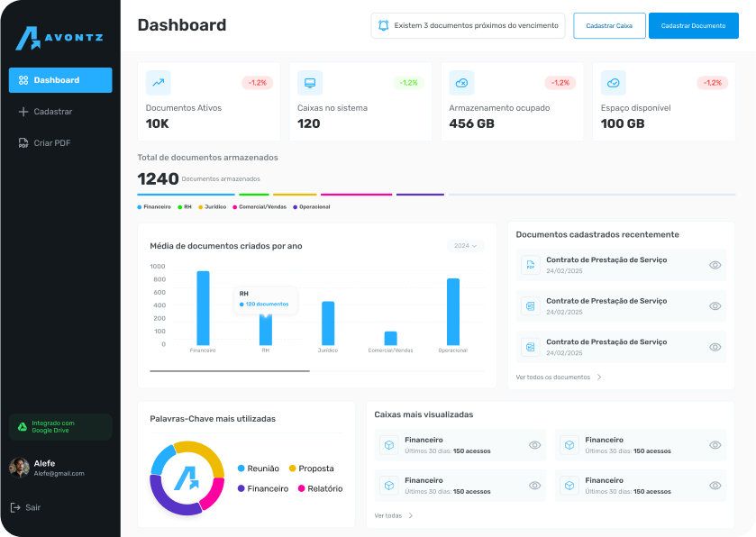Click the Google Drive integration badge
This screenshot has height=537, width=756.
click(x=60, y=426)
